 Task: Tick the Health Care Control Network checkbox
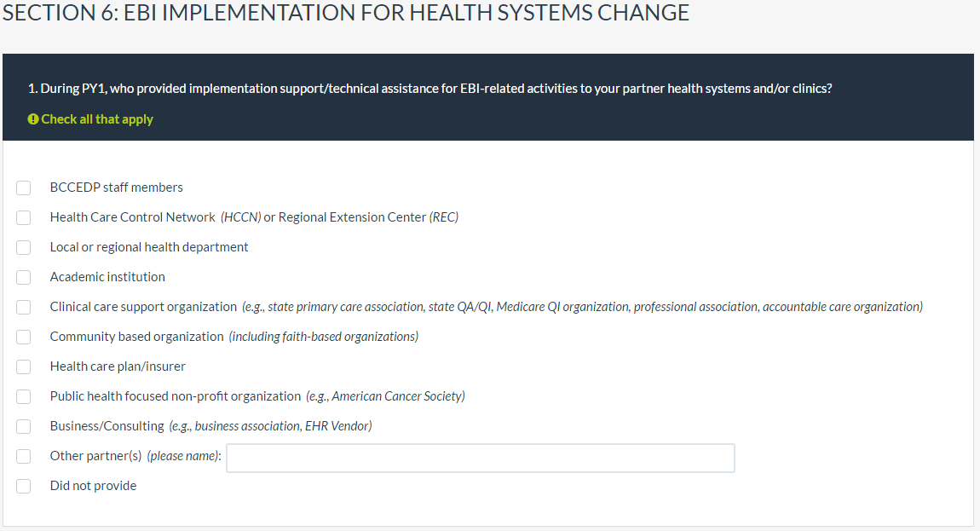(24, 217)
